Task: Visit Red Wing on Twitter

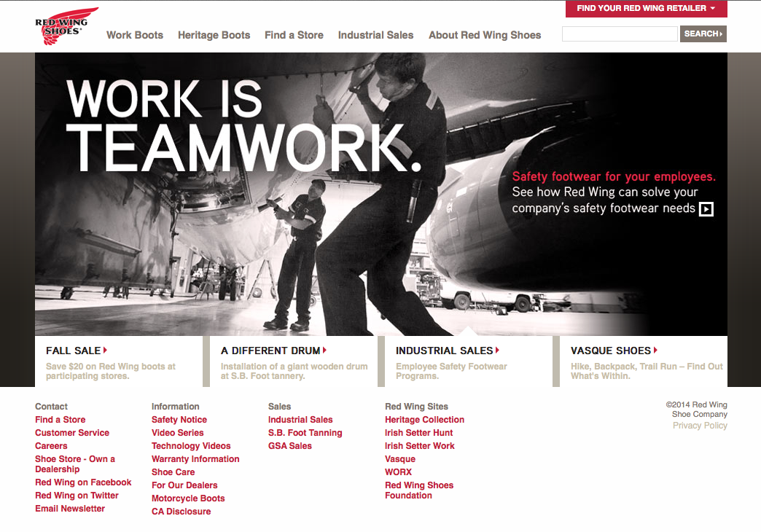Action: (77, 496)
